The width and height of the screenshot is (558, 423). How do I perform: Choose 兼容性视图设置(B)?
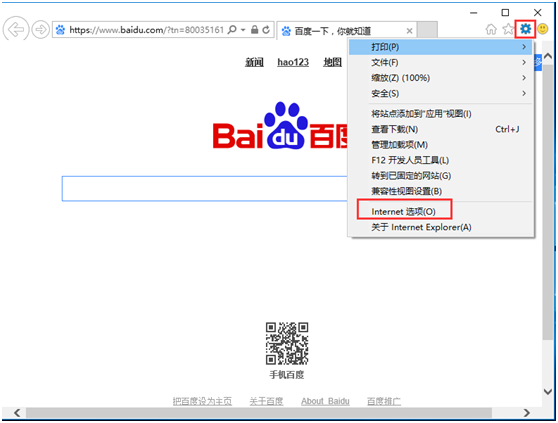tap(440, 191)
